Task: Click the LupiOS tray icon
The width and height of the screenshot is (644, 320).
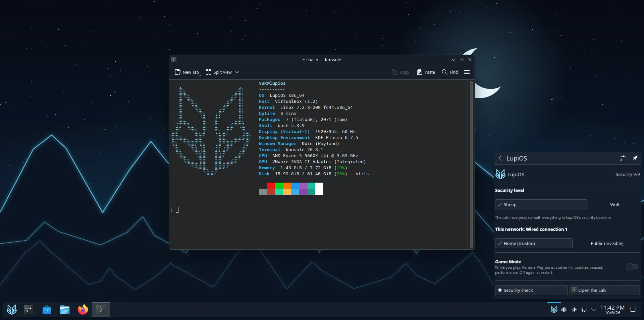Action: point(554,310)
